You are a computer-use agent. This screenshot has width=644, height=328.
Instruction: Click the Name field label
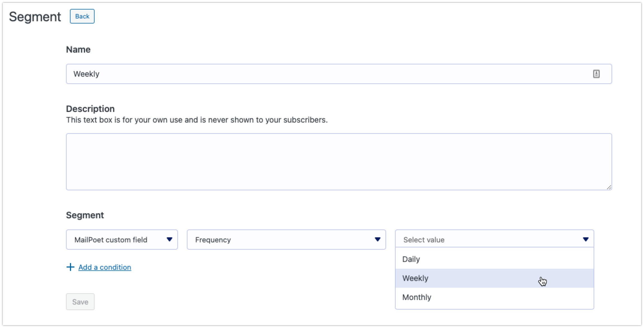(78, 50)
